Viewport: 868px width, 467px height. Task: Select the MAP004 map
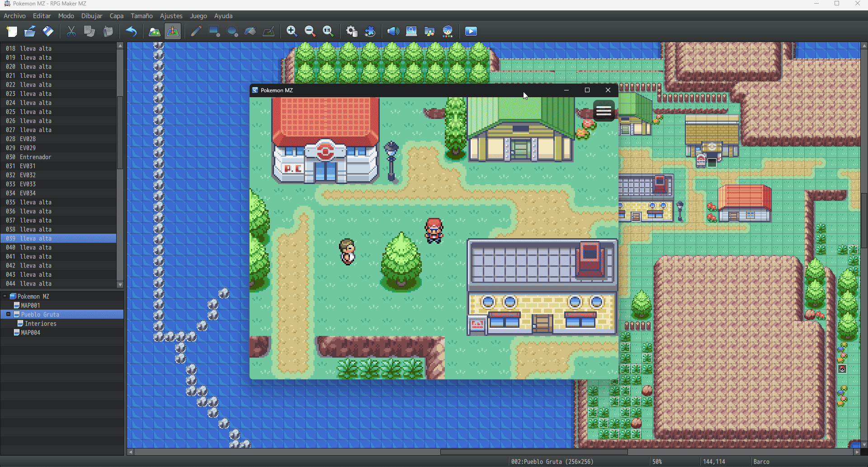(30, 333)
